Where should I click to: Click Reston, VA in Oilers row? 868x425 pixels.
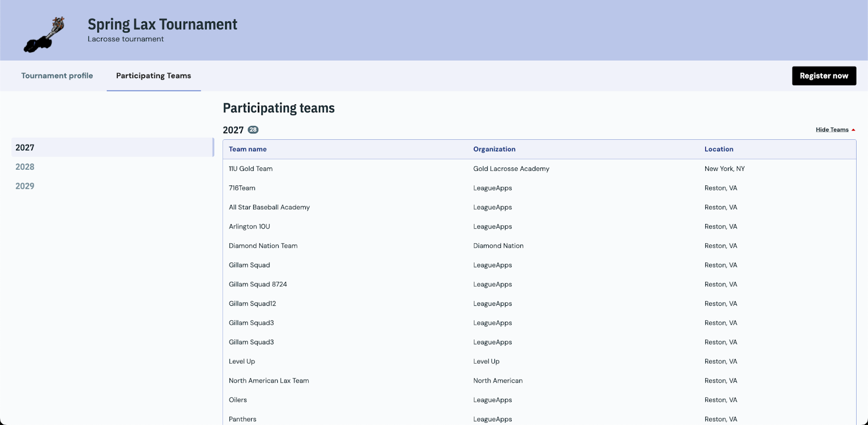point(721,400)
